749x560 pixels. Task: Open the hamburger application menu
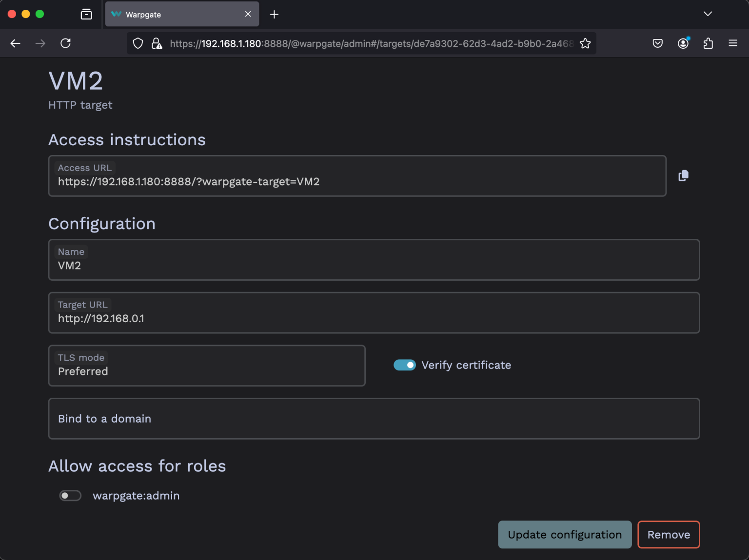click(x=733, y=43)
